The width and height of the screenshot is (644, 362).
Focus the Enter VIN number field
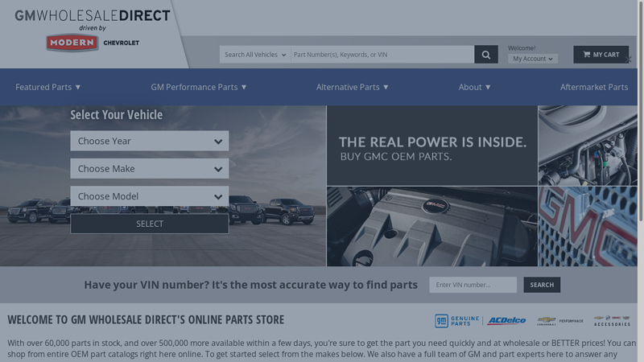473,285
